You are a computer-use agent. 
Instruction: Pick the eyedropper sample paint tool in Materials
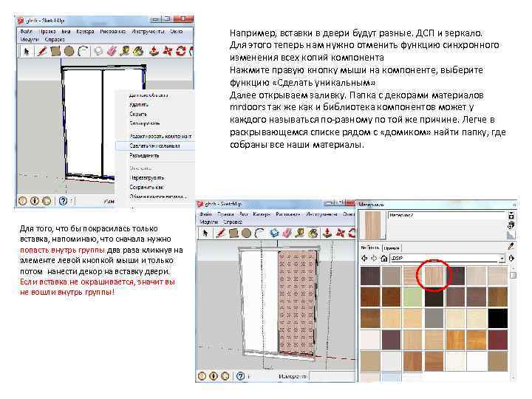(x=511, y=246)
